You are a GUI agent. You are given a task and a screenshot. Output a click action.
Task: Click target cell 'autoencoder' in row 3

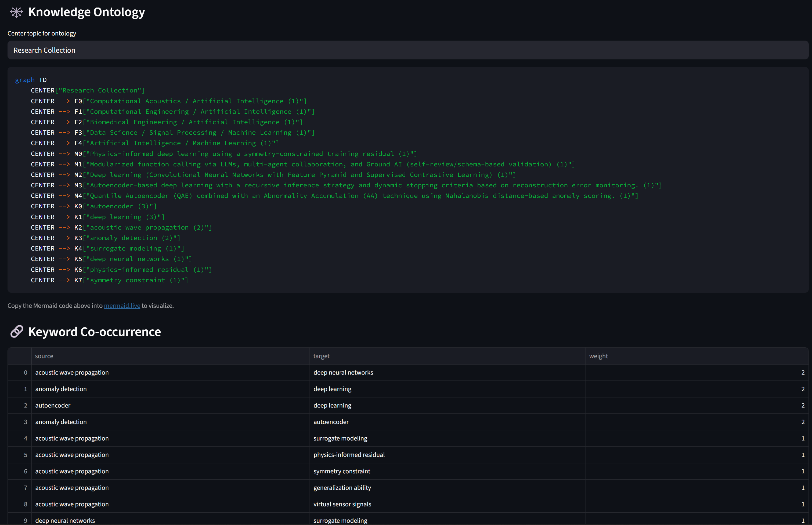[447, 422]
